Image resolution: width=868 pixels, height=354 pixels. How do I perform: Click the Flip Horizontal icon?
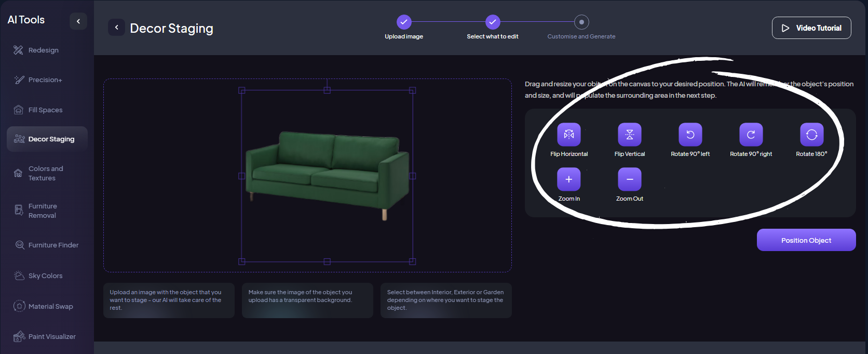point(569,135)
